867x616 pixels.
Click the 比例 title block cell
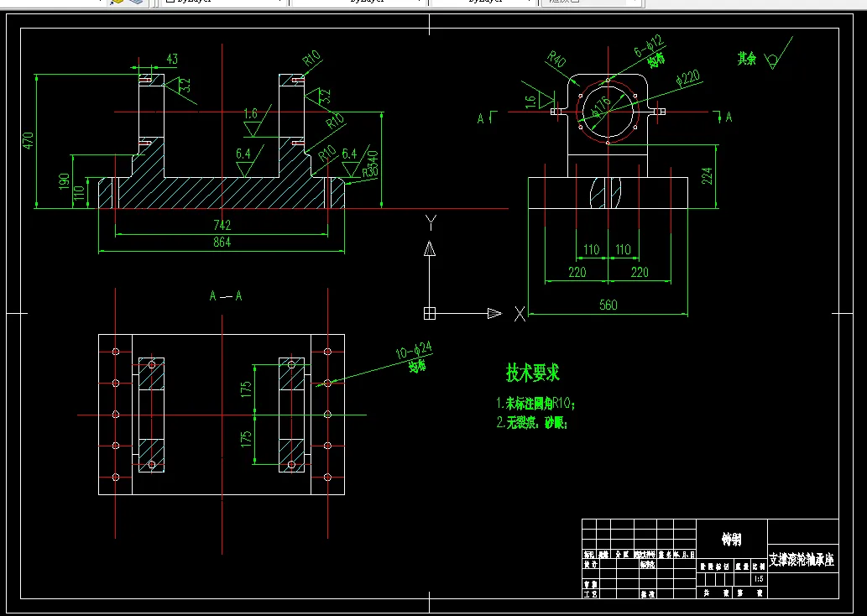(x=759, y=566)
